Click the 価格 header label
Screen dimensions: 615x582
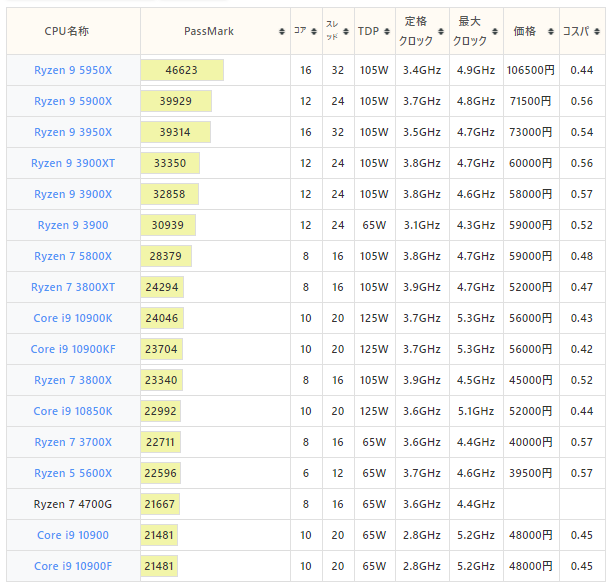coord(525,31)
